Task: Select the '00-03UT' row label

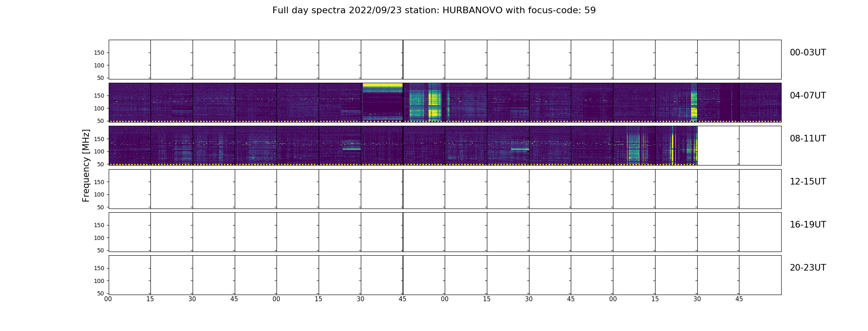Action: tap(808, 53)
